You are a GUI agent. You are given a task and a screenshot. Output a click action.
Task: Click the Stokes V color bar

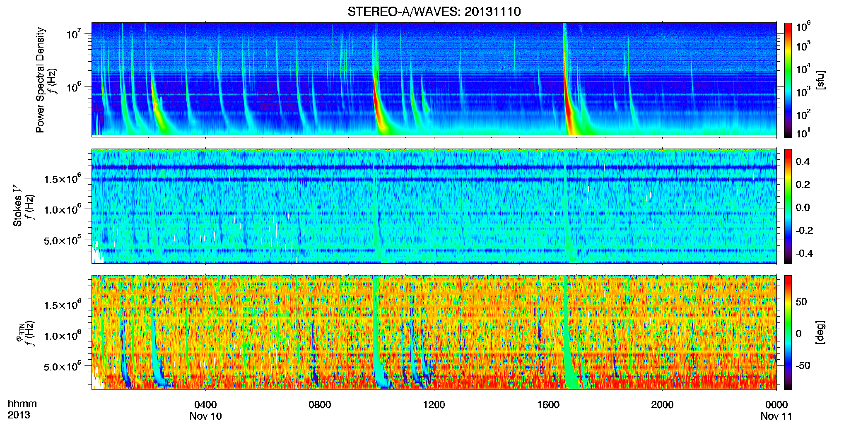(788, 206)
